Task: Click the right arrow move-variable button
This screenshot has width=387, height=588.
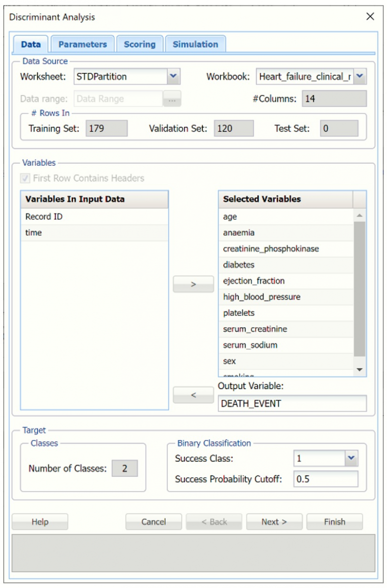Action: coord(193,284)
